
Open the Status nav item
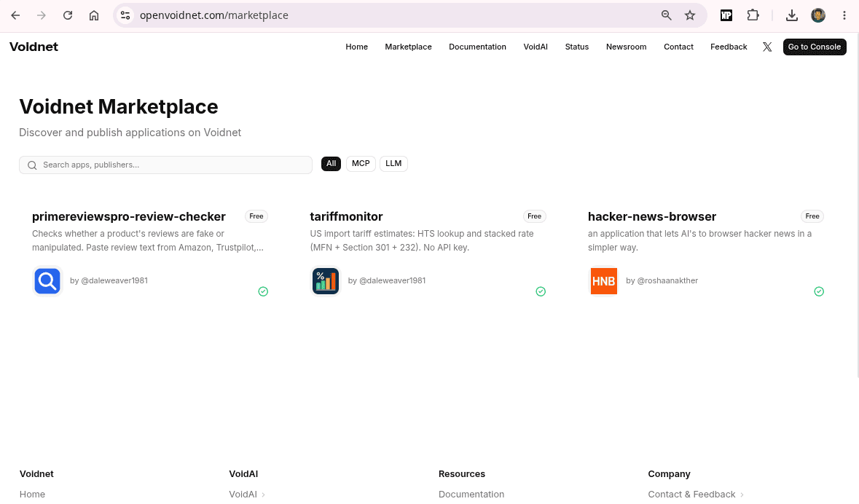coord(577,47)
